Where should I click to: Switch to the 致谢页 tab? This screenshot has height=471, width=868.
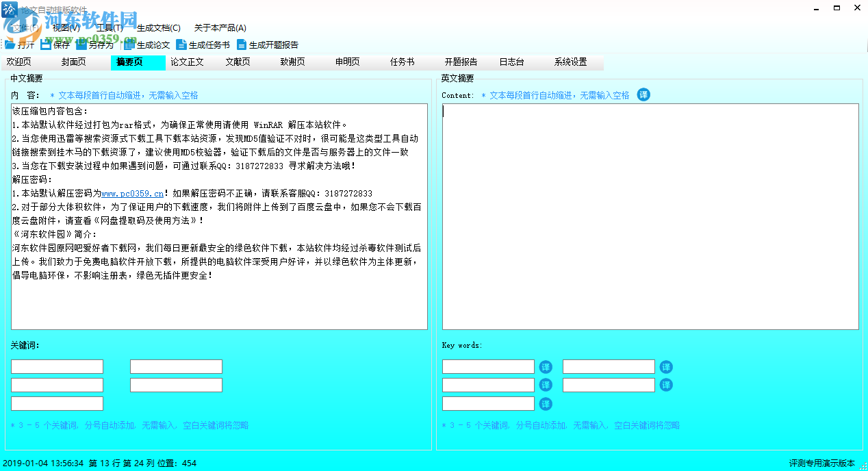point(303,62)
